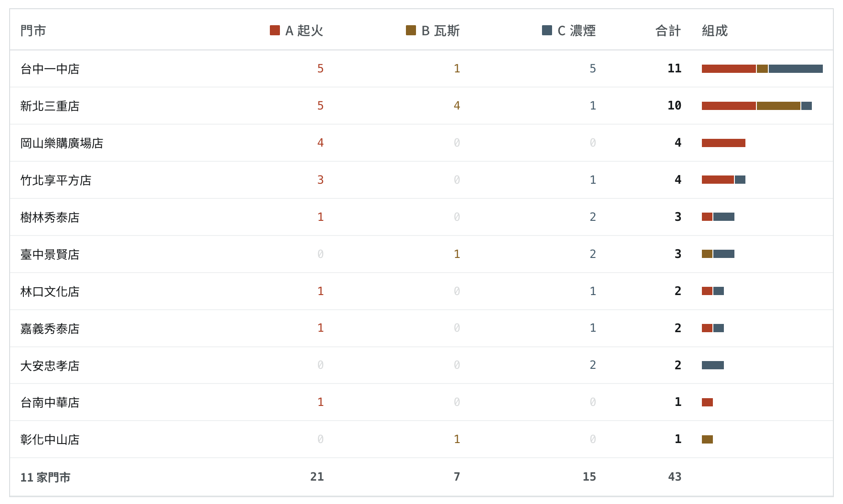Click the composition bar for 台中一中店
This screenshot has height=504, width=843.
coord(762,69)
